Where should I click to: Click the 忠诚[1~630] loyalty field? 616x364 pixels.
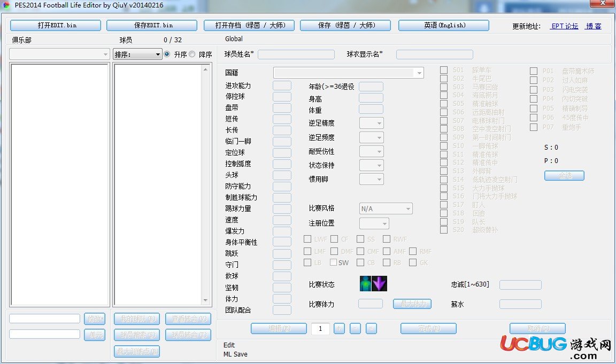[520, 285]
